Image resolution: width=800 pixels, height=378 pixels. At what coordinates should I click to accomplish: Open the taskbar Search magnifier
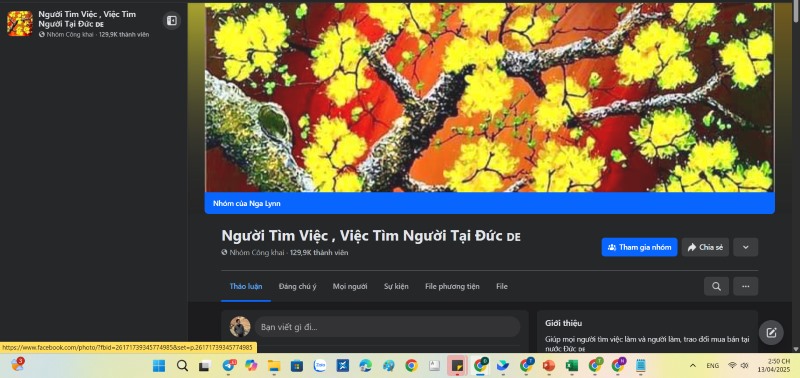pos(182,366)
